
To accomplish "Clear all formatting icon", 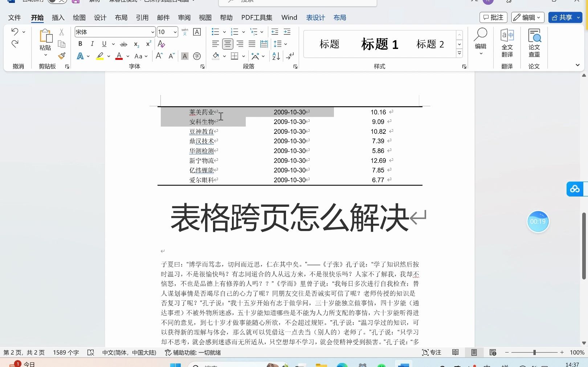I will (x=162, y=44).
